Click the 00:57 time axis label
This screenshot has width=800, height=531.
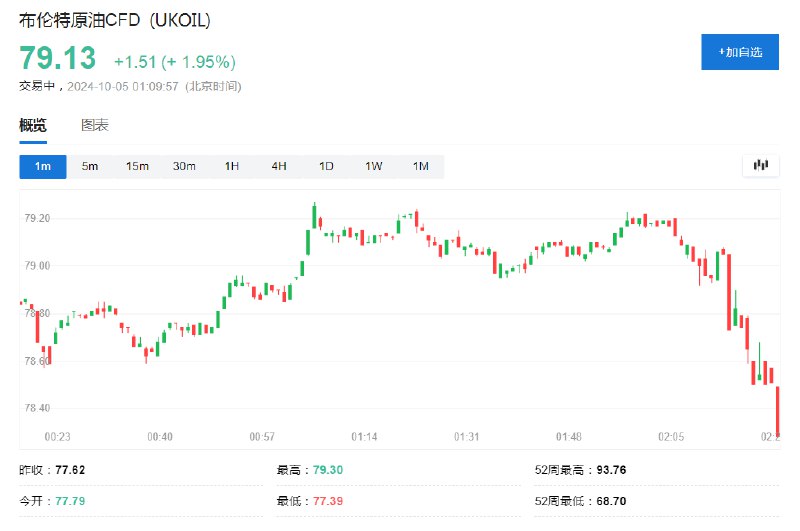(x=262, y=437)
